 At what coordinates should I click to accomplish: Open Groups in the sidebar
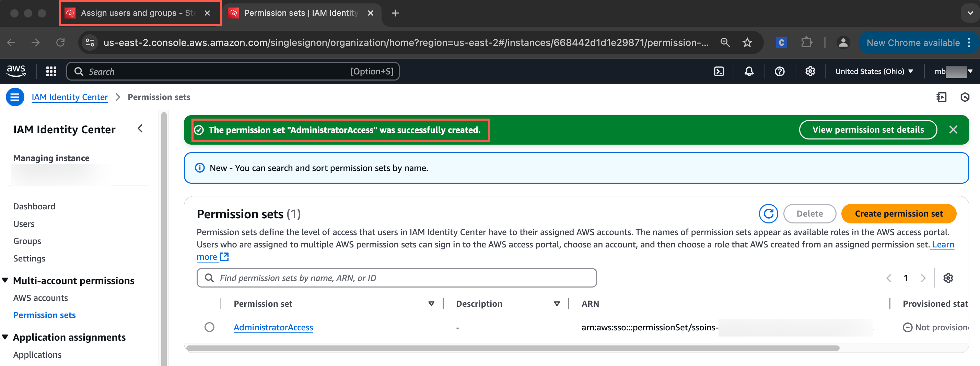click(27, 241)
